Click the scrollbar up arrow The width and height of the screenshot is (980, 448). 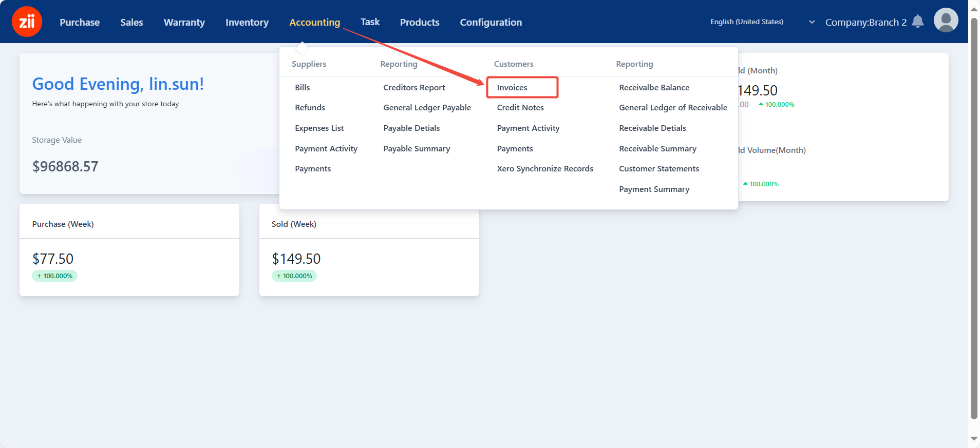(x=974, y=9)
